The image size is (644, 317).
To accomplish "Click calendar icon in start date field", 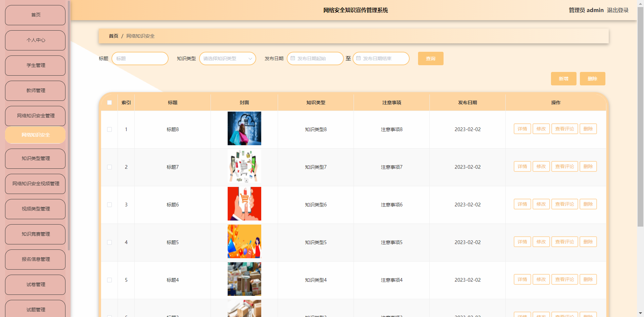I will click(293, 58).
